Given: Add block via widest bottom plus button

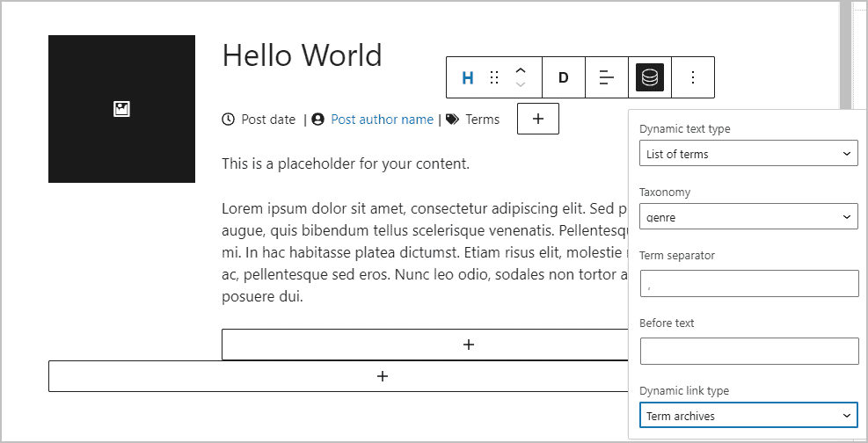Looking at the screenshot, I should click(x=382, y=376).
